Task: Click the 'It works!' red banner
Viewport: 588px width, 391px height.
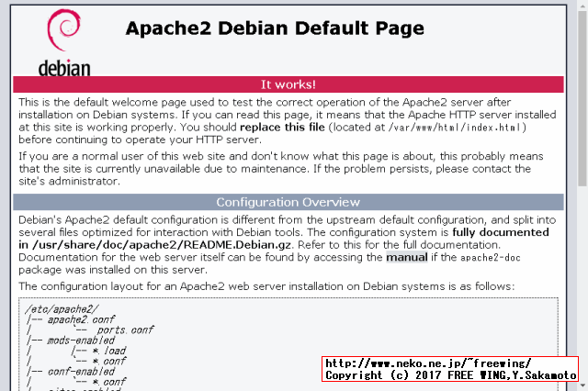Action: [288, 84]
